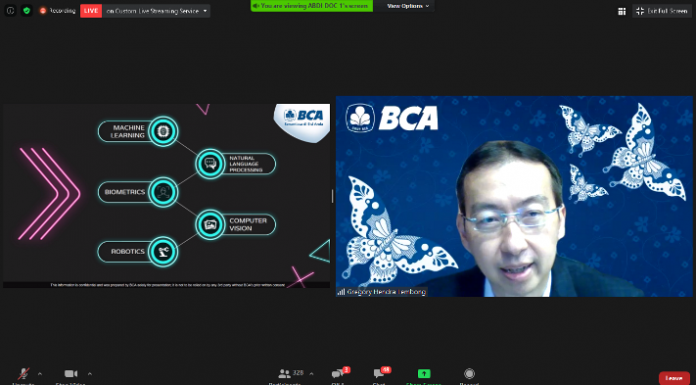Click the Robotics icon on the slide
This screenshot has width=696, height=385.
point(163,251)
